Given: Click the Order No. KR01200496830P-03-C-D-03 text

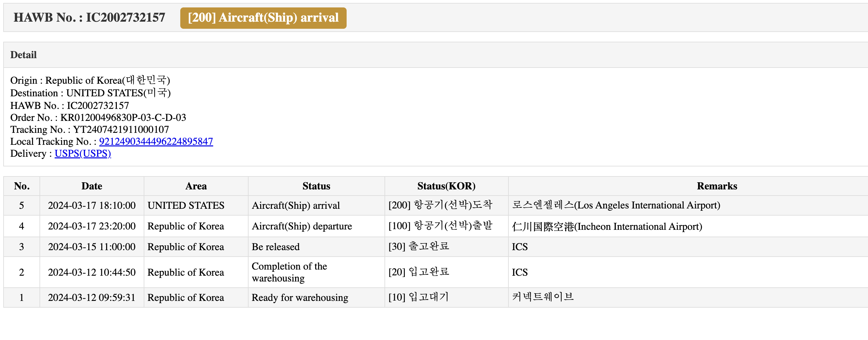Looking at the screenshot, I should pos(98,118).
